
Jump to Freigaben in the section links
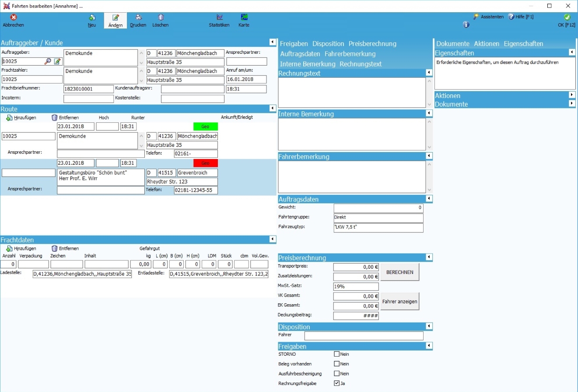(x=294, y=44)
